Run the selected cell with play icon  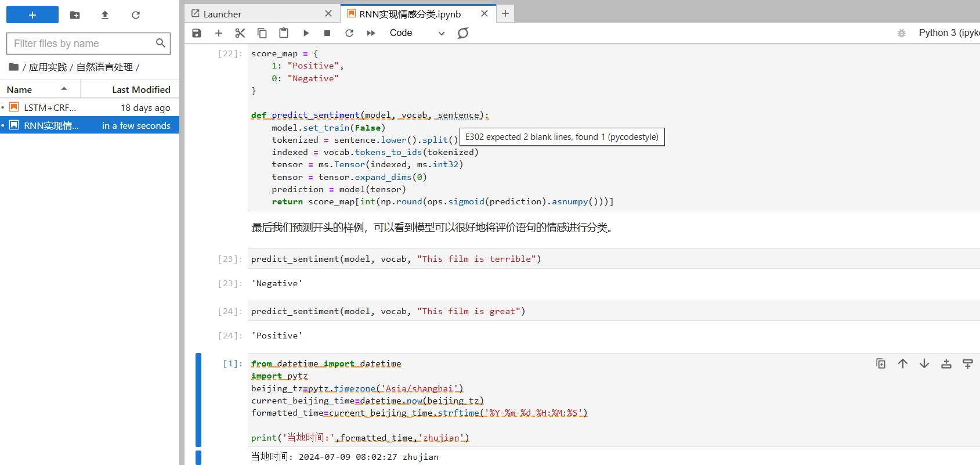click(306, 33)
